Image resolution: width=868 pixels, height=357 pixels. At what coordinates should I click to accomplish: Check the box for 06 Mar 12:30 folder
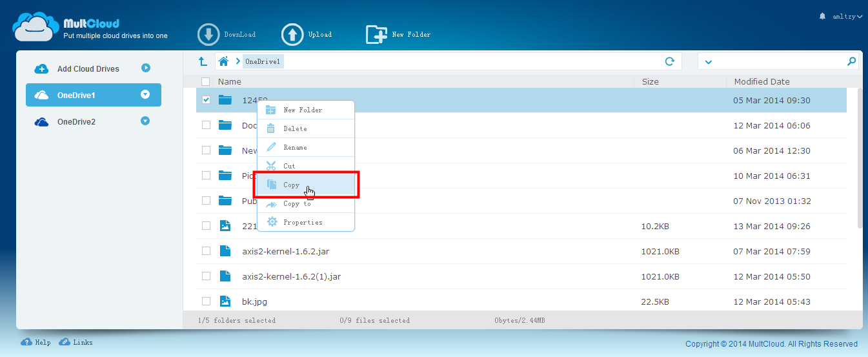point(206,150)
